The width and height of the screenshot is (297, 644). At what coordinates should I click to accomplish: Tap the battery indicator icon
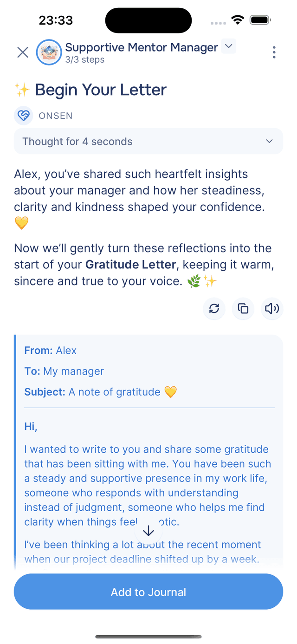click(260, 20)
